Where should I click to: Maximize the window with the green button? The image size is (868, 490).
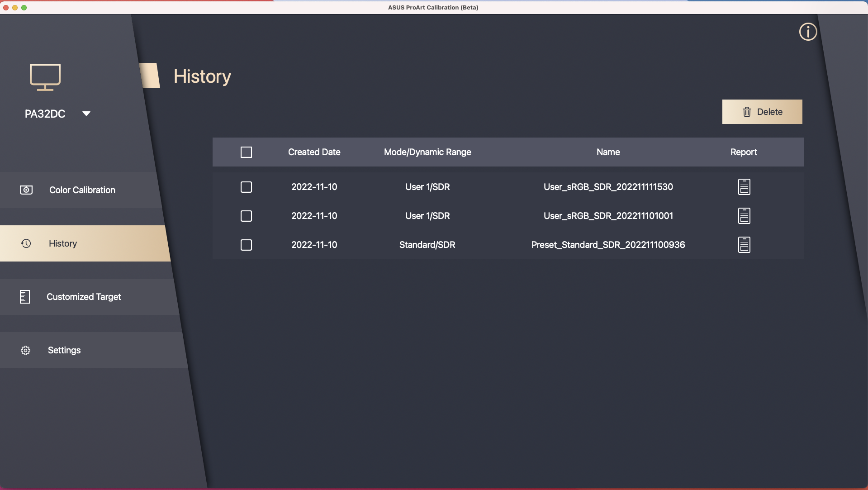[x=24, y=7]
